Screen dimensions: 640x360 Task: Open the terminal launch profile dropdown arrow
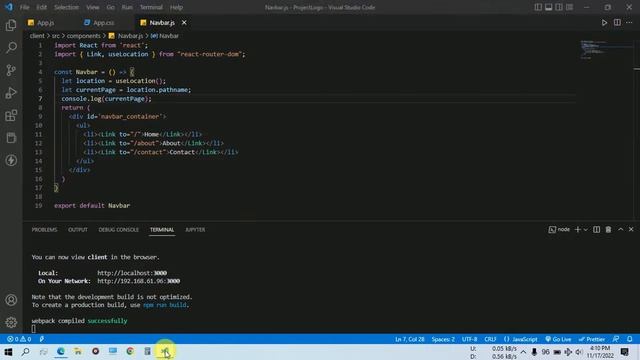[x=585, y=230]
